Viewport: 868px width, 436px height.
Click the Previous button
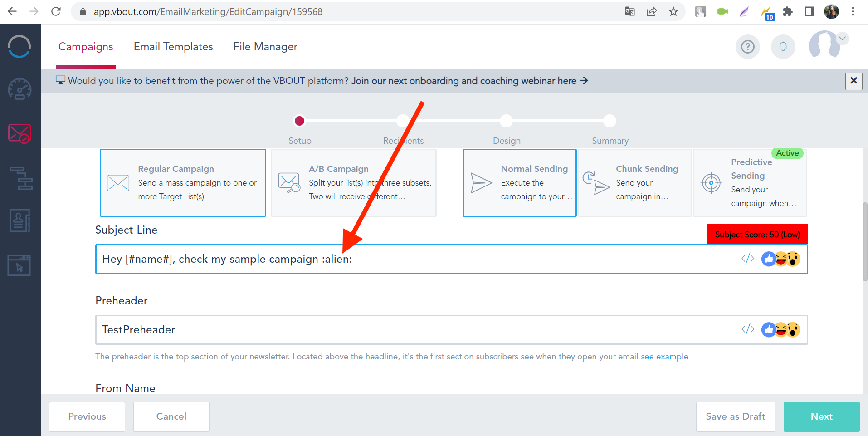(87, 416)
